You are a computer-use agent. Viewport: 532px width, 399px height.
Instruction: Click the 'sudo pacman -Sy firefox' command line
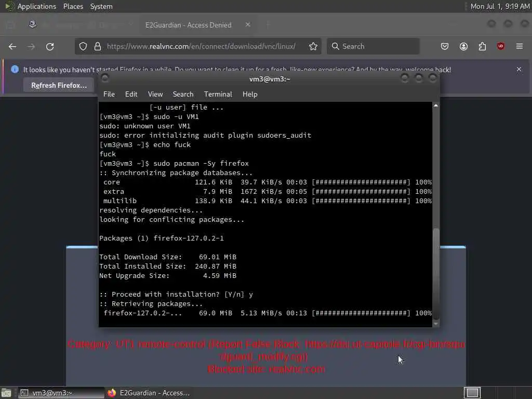click(174, 164)
